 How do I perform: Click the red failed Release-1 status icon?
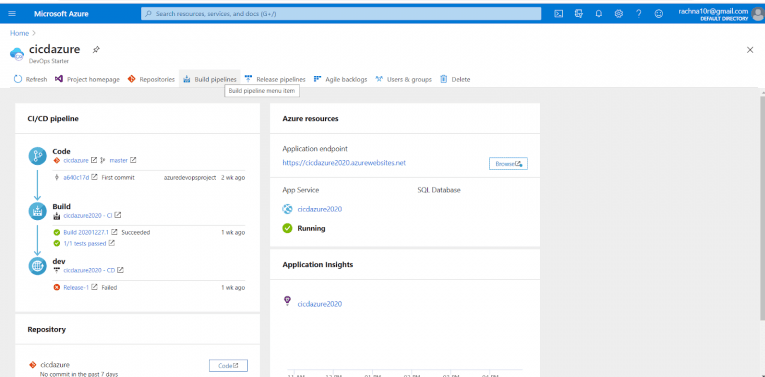pos(57,287)
